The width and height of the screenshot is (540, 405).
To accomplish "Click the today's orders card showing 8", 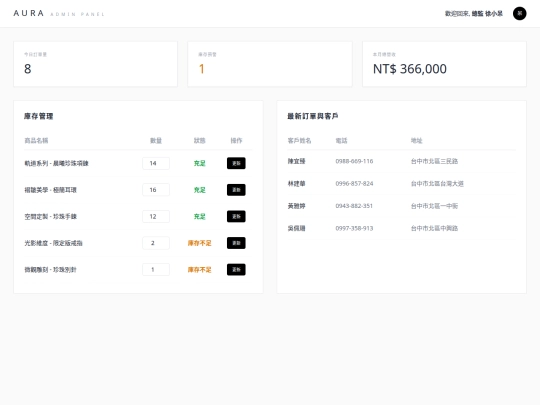I will point(95,64).
